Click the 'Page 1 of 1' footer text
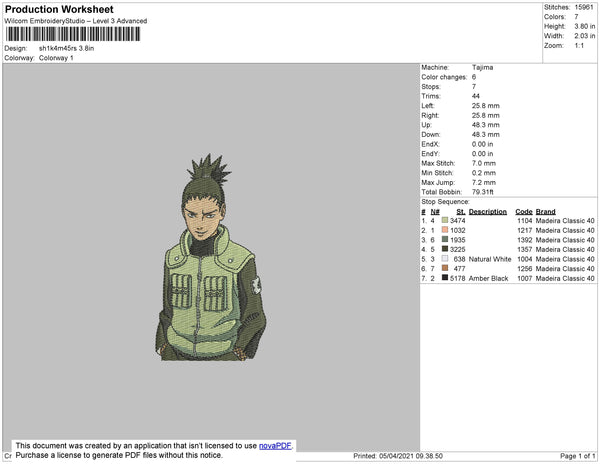600x464 pixels. coord(577,456)
